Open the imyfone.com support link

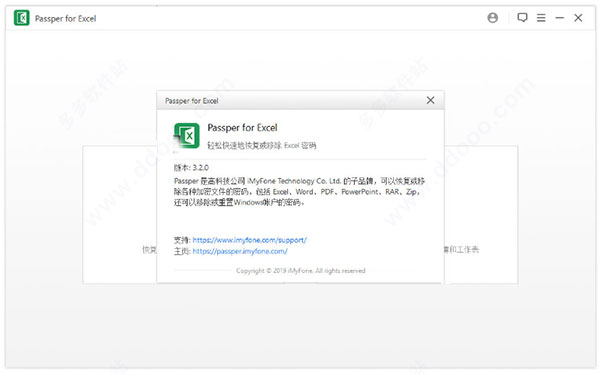tap(249, 240)
